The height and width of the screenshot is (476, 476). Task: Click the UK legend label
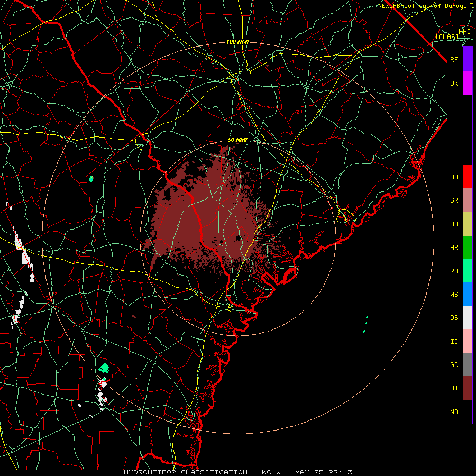click(x=454, y=83)
